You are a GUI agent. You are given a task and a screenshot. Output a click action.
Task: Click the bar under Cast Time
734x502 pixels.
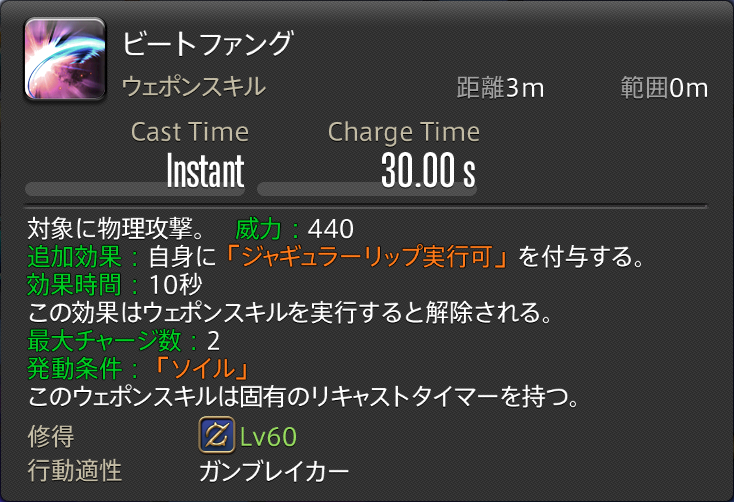pyautogui.click(x=135, y=189)
